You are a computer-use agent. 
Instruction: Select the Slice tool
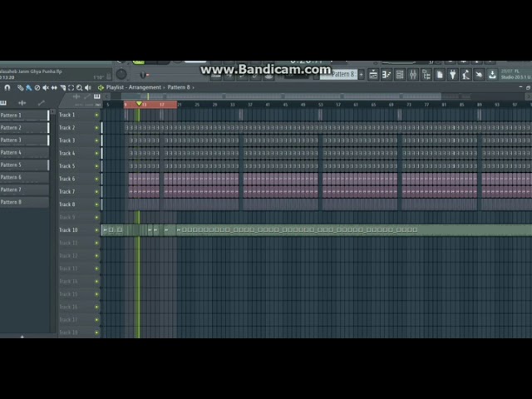pyautogui.click(x=63, y=87)
